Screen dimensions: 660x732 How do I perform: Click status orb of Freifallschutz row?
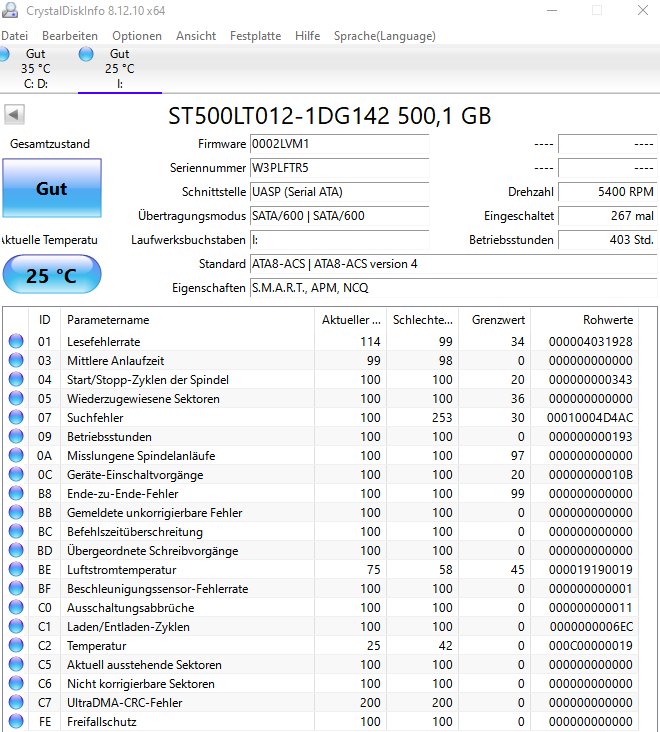(16, 721)
